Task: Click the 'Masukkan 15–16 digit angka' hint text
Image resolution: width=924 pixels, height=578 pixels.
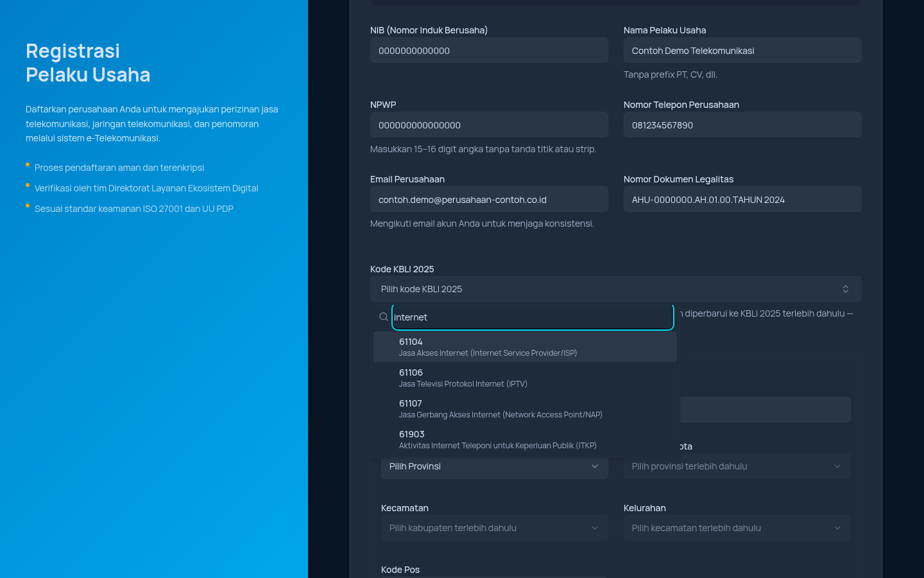Action: click(483, 149)
